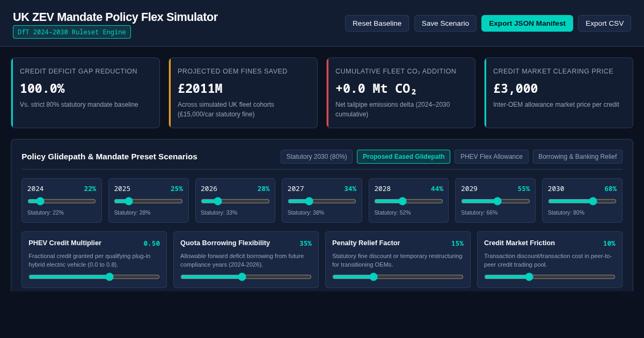Click the Statutory: 38% note

click(306, 212)
